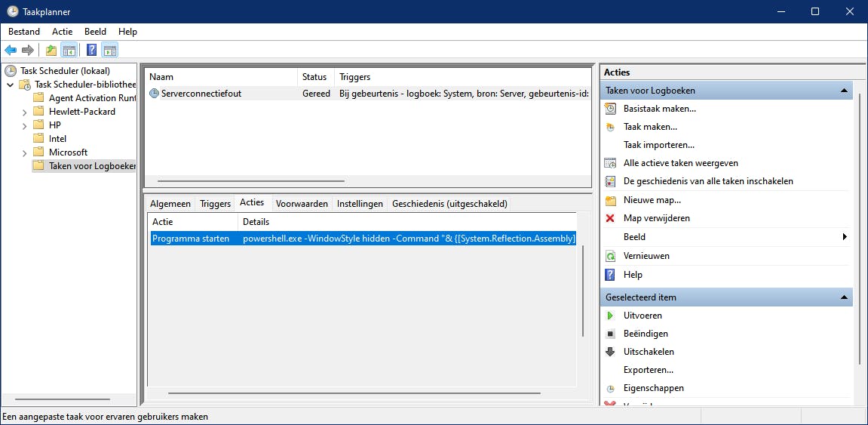The image size is (868, 425).
Task: Click the Back arrow toolbar icon
Action: pyautogui.click(x=11, y=51)
